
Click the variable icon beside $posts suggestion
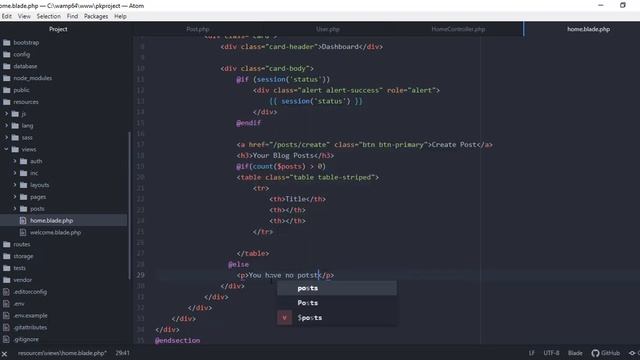tap(284, 318)
